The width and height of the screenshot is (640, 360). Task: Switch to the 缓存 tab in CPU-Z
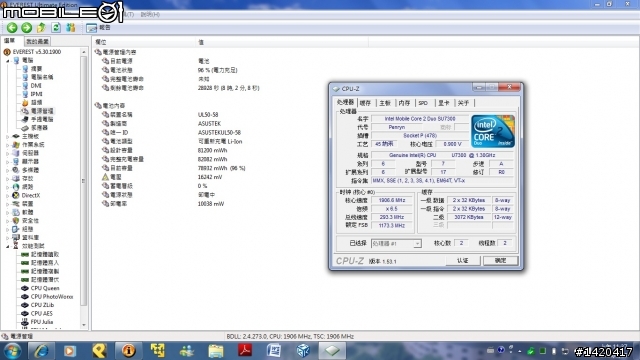[x=365, y=103]
